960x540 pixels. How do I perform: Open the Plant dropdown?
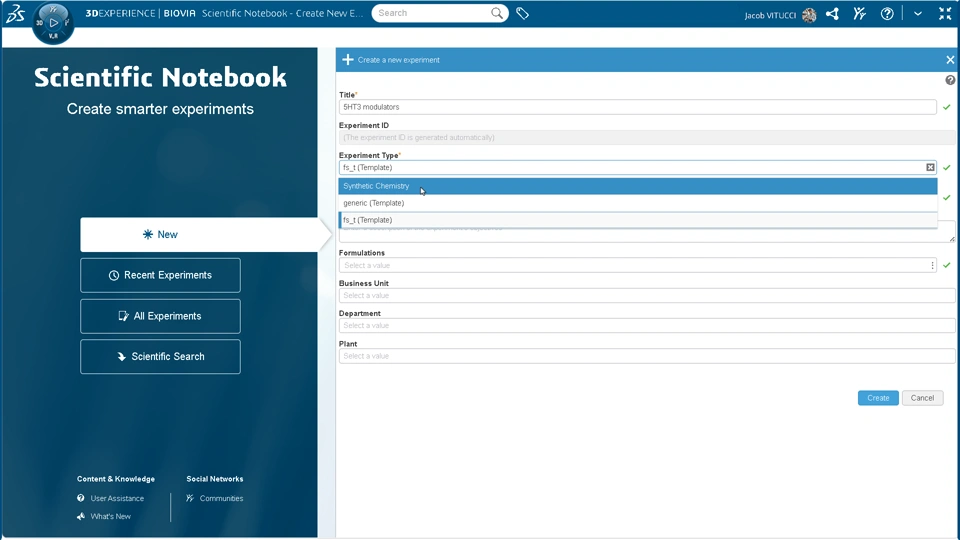[x=647, y=356]
